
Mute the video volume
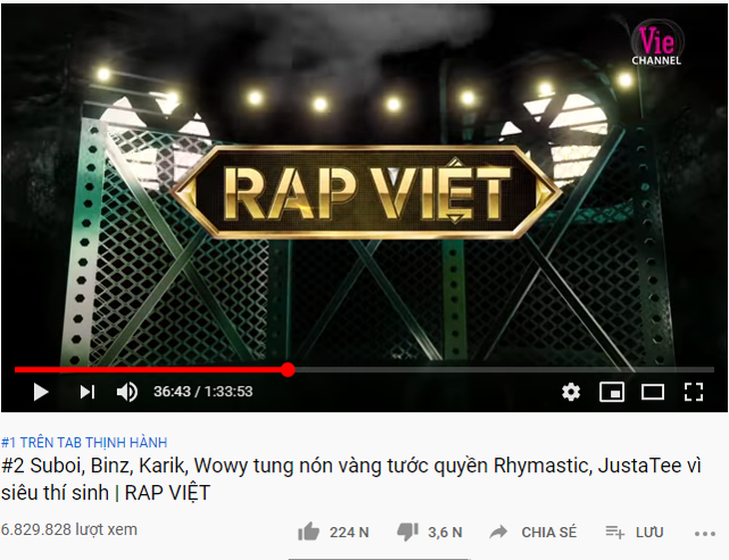[x=127, y=391]
